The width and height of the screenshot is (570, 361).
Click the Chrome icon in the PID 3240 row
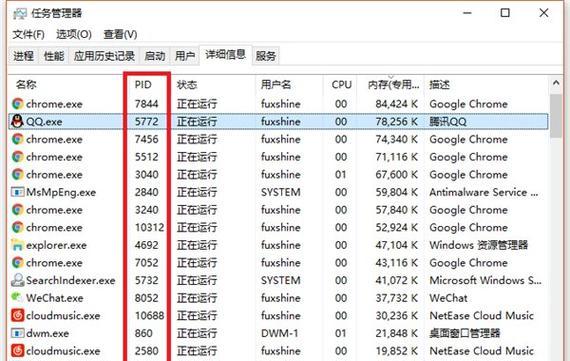pyautogui.click(x=17, y=209)
